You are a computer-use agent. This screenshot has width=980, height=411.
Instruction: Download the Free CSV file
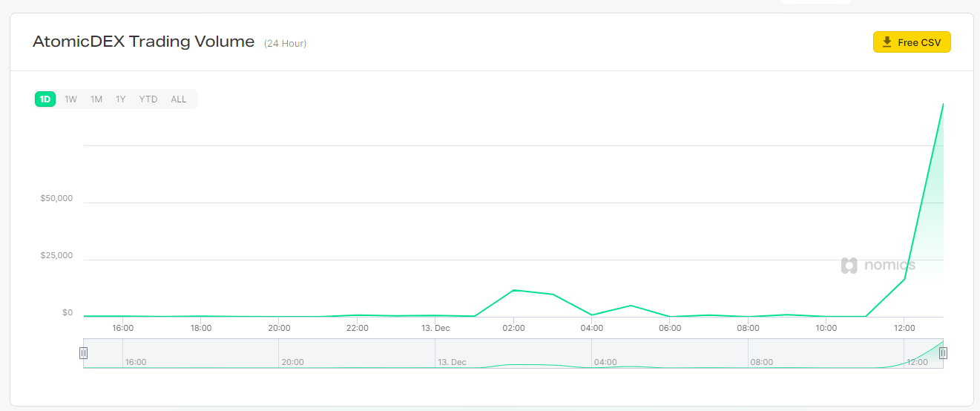tap(912, 42)
